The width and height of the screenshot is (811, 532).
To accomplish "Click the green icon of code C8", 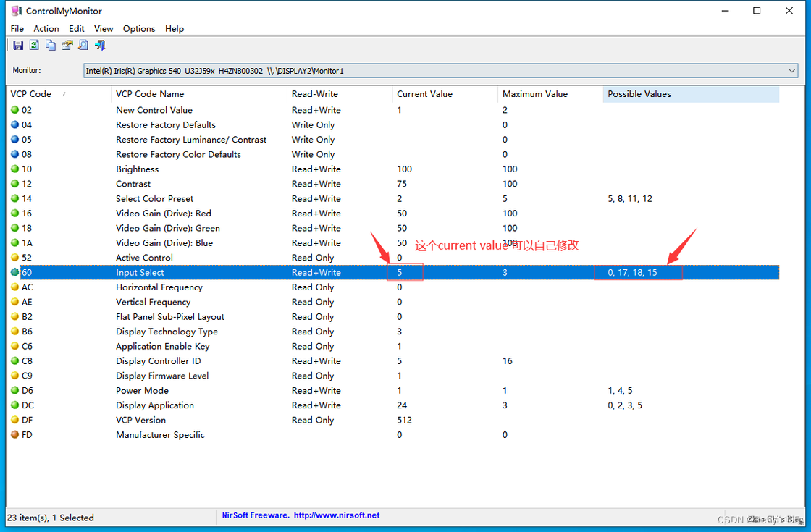I will (15, 361).
